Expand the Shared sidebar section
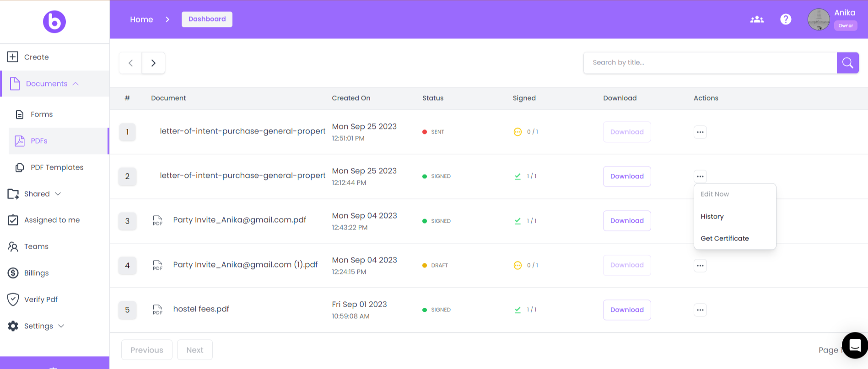 pyautogui.click(x=58, y=194)
